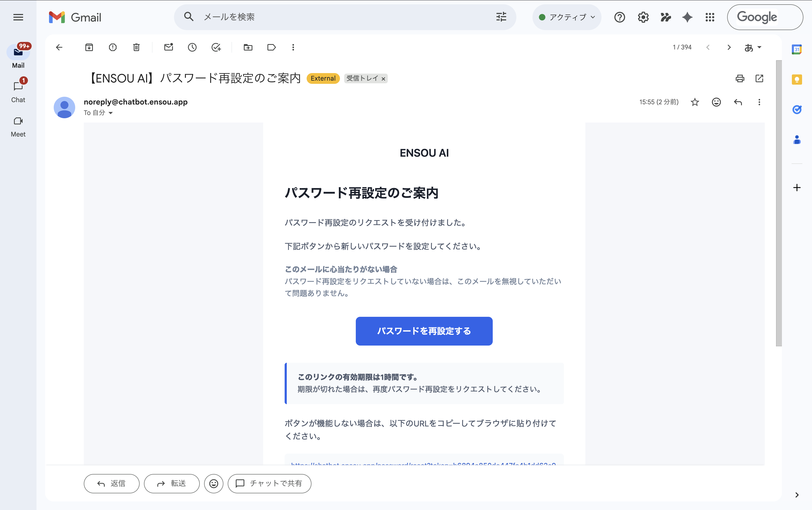Open toolbar more options menu
The width and height of the screenshot is (812, 510).
(293, 47)
